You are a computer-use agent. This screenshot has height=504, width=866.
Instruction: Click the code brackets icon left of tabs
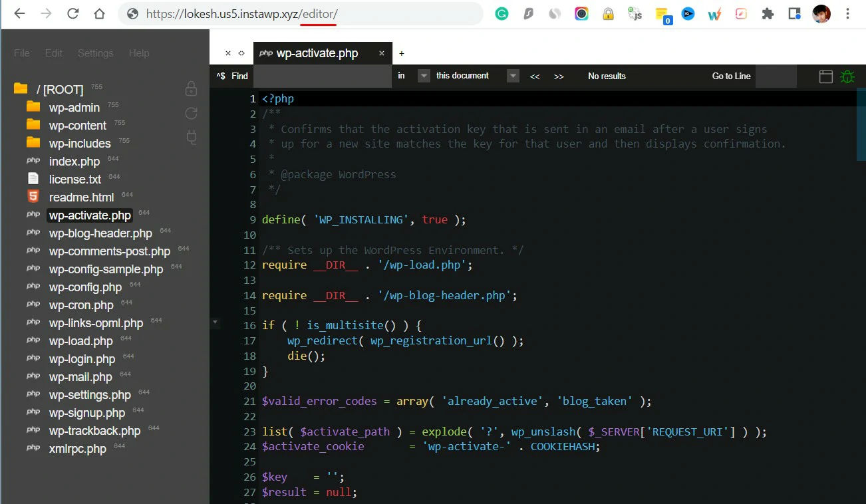pos(241,53)
